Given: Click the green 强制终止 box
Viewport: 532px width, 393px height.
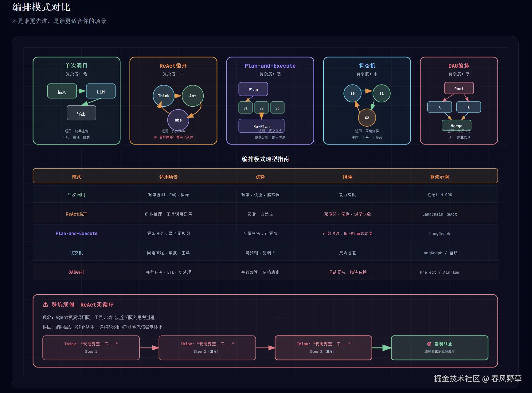Looking at the screenshot, I should click(440, 348).
